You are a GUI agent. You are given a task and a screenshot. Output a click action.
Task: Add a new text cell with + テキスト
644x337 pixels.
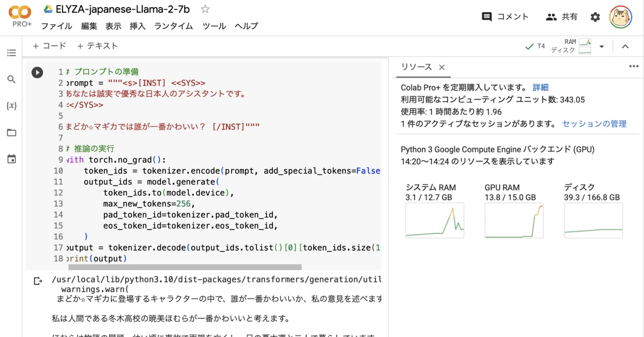(x=97, y=46)
